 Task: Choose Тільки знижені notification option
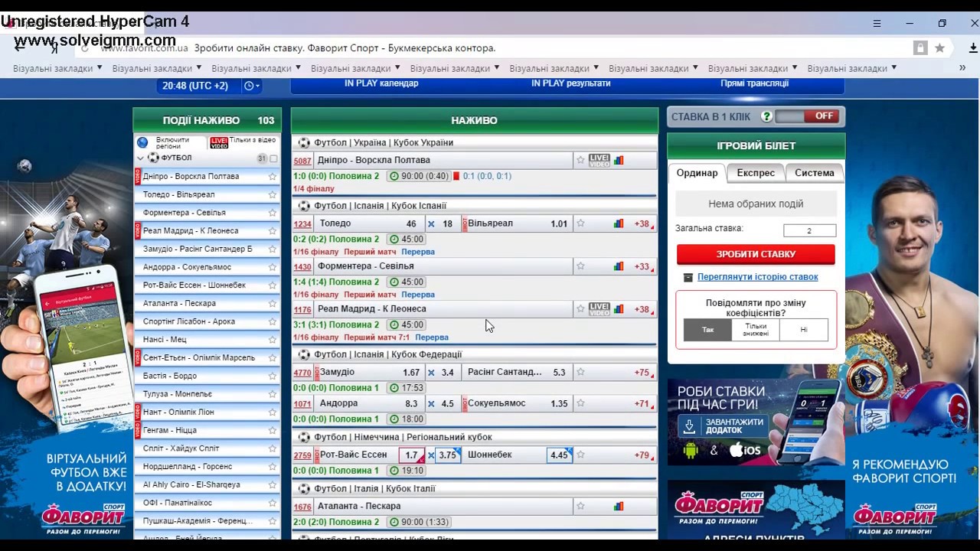click(755, 330)
